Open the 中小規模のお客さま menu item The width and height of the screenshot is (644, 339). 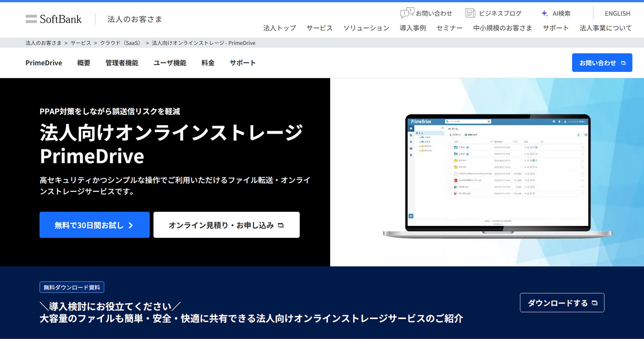(503, 28)
